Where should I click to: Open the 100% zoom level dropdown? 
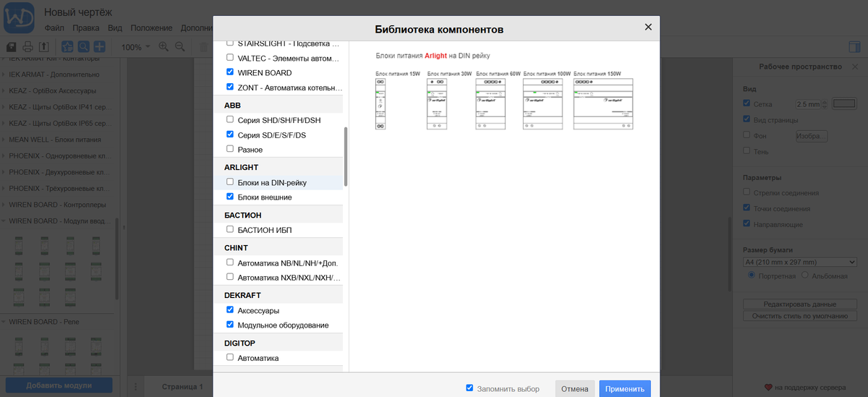pyautogui.click(x=135, y=47)
